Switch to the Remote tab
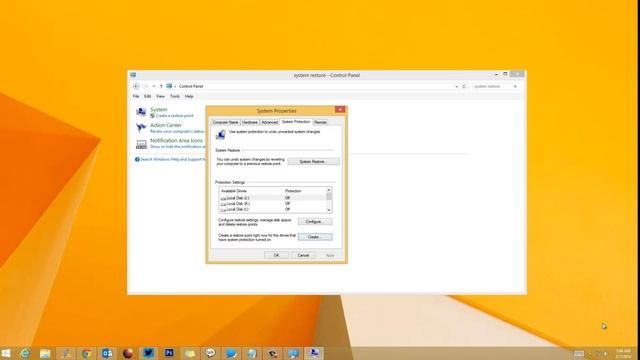Viewport: 640px width, 360px height. pos(320,122)
